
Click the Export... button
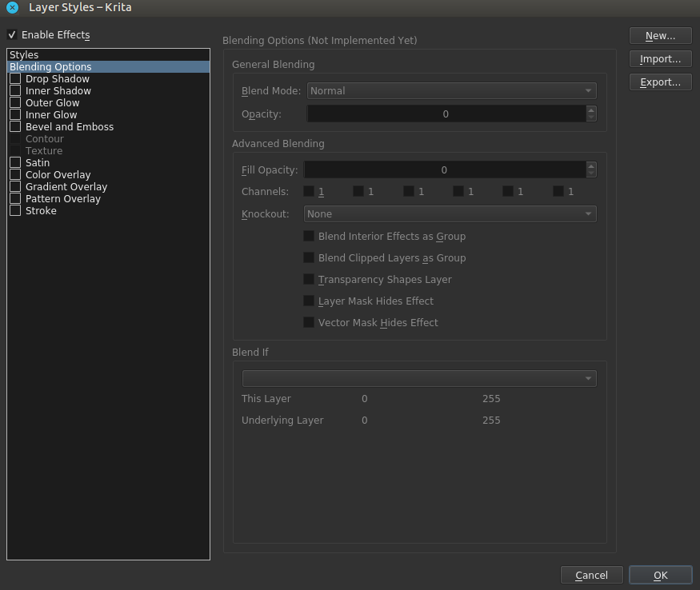[660, 82]
